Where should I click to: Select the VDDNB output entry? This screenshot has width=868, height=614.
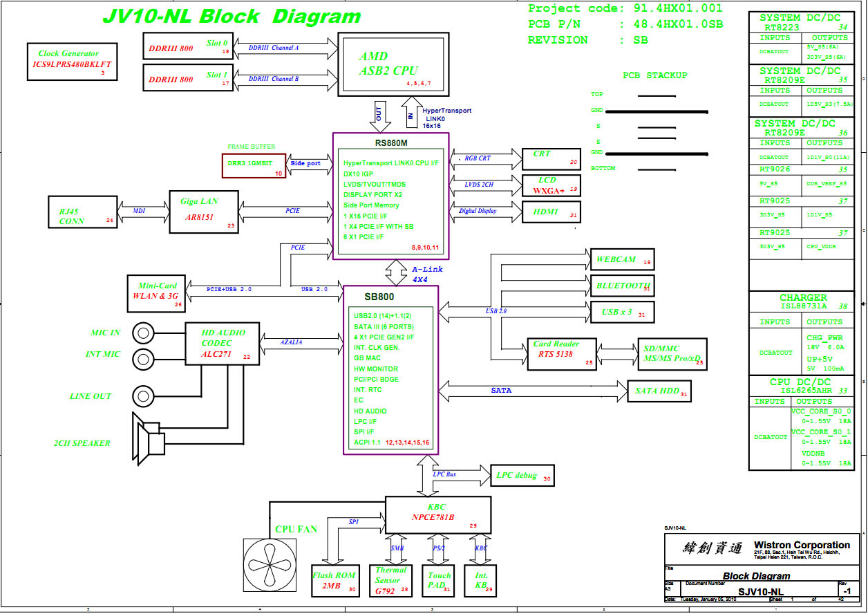[826, 458]
